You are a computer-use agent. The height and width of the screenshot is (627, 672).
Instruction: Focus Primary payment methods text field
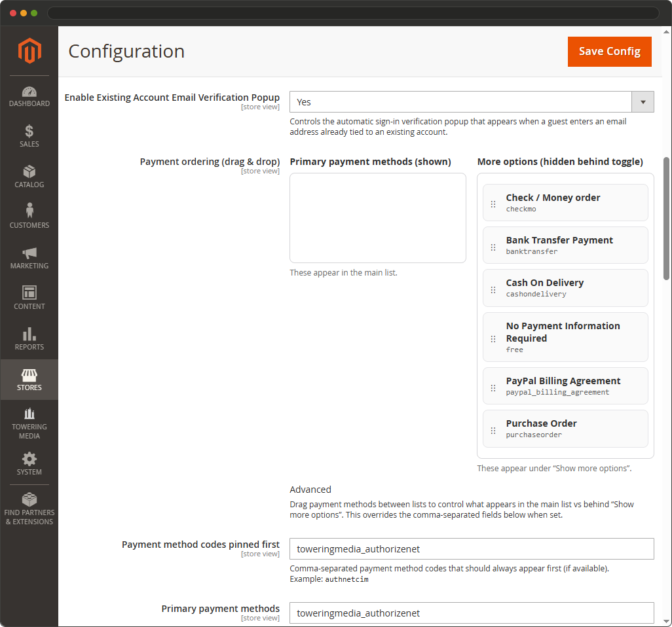coord(472,613)
